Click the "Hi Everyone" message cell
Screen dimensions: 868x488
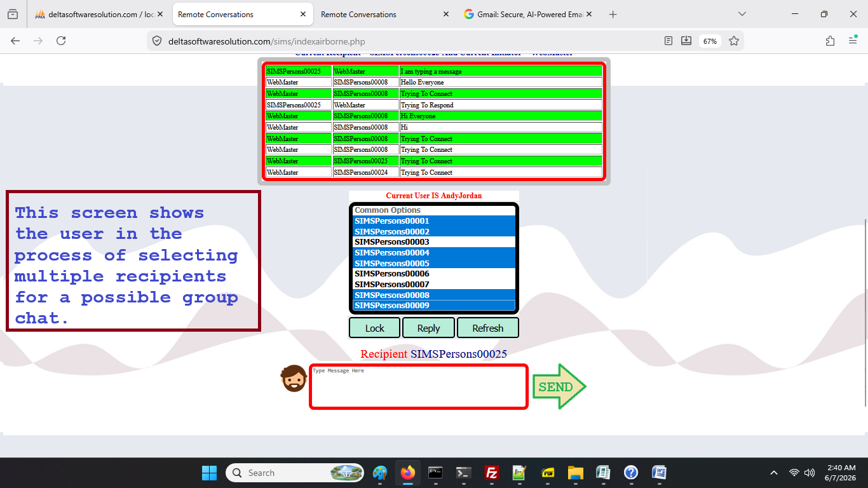pyautogui.click(x=501, y=116)
